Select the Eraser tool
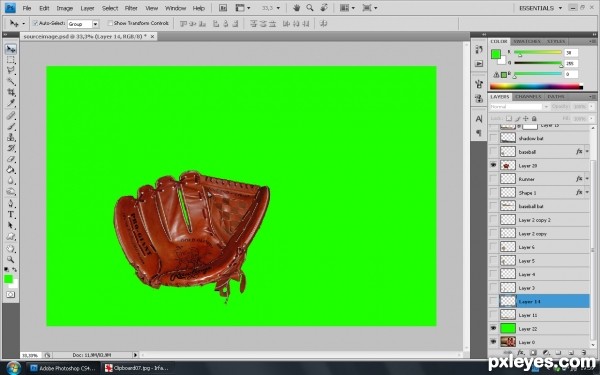The image size is (600, 375). pos(11,158)
